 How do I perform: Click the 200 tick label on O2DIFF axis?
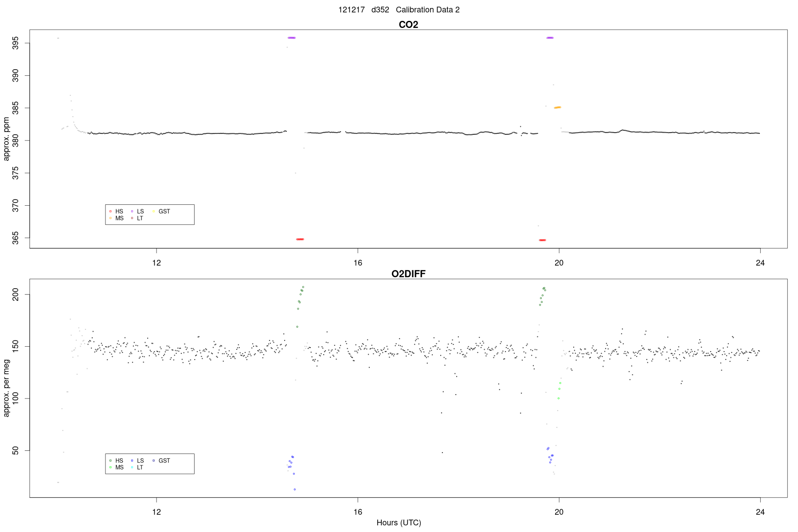[x=16, y=294]
